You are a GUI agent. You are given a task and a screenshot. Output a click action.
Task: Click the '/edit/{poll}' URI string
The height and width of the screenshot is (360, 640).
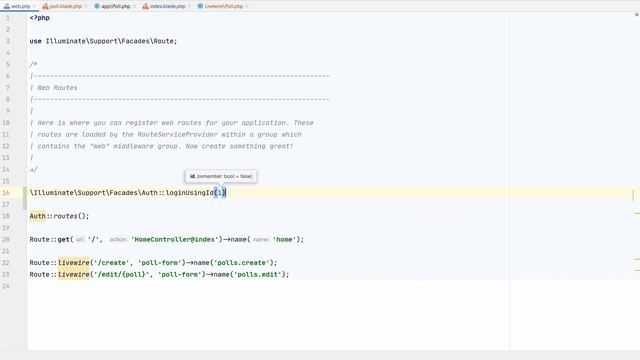(122, 275)
